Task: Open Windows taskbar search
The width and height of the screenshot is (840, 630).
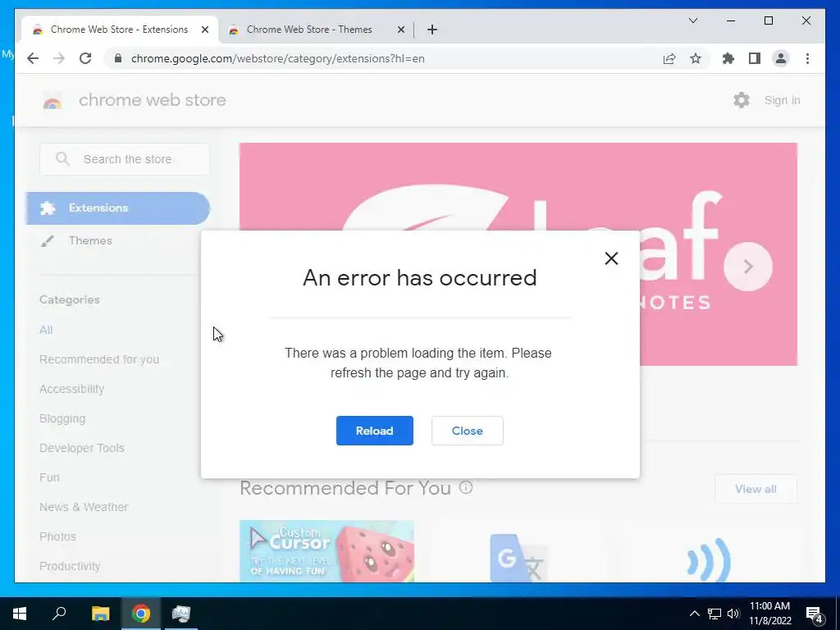Action: point(59,614)
